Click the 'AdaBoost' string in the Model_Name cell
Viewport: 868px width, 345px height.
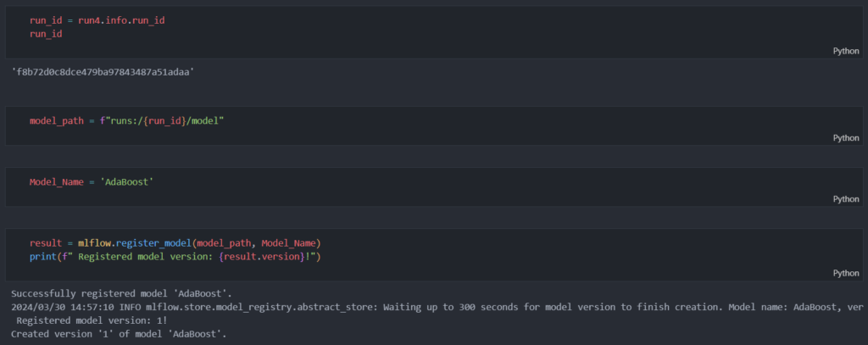point(125,181)
